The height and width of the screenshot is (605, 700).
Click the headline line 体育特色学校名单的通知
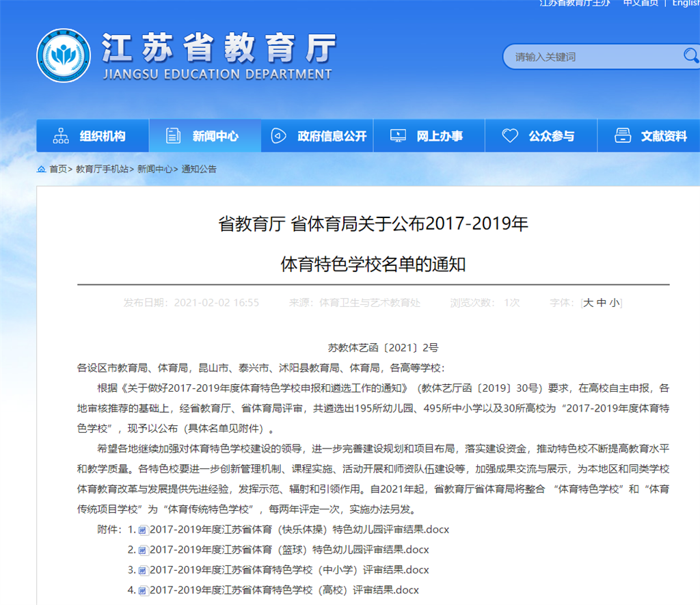[373, 265]
